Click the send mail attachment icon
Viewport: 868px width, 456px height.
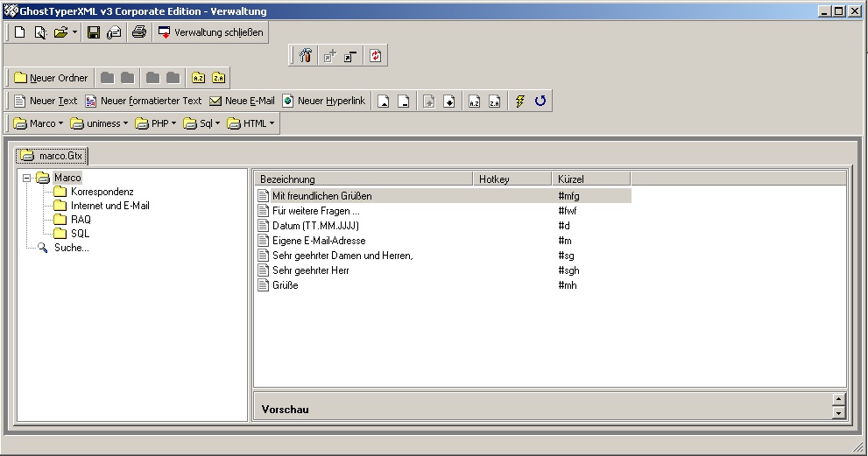point(114,32)
